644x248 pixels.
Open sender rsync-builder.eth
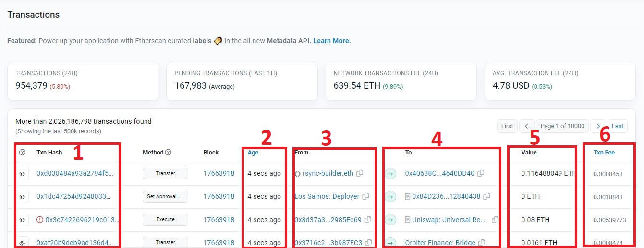328,173
